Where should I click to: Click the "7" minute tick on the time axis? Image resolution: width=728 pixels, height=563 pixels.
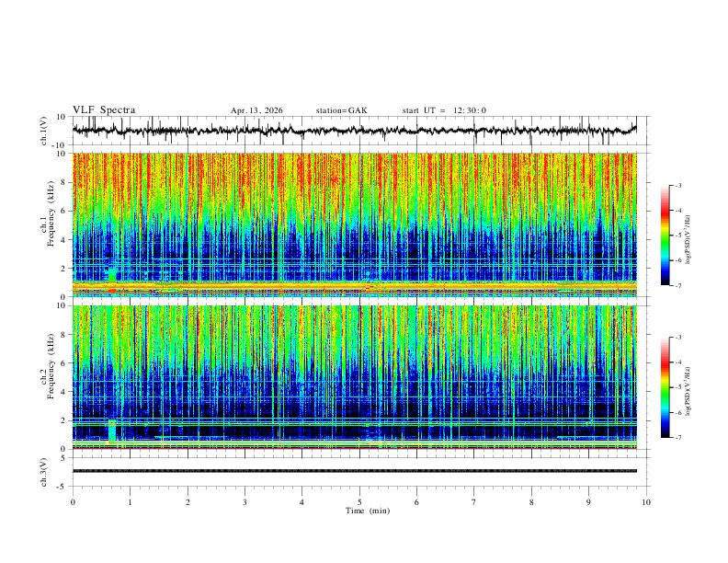pos(474,502)
